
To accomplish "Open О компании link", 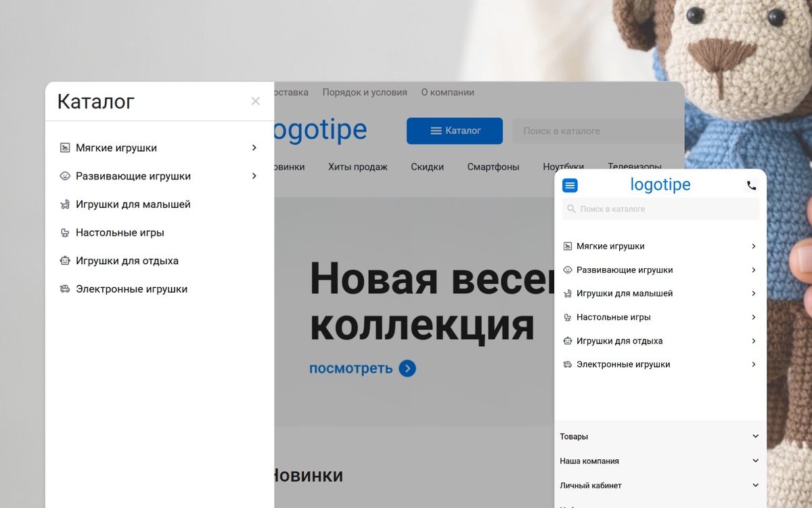I will [x=447, y=92].
